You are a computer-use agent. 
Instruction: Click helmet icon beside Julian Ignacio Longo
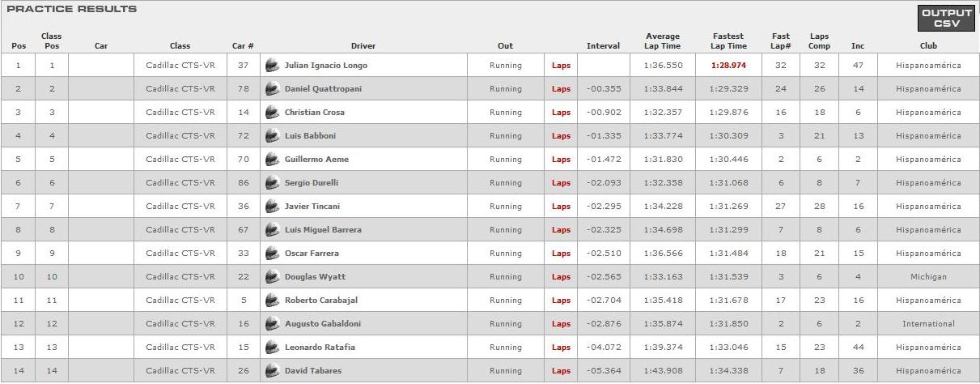272,66
